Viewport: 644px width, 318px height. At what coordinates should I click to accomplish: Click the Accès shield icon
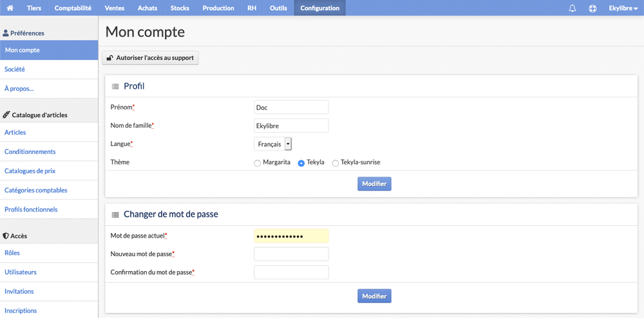[6, 236]
